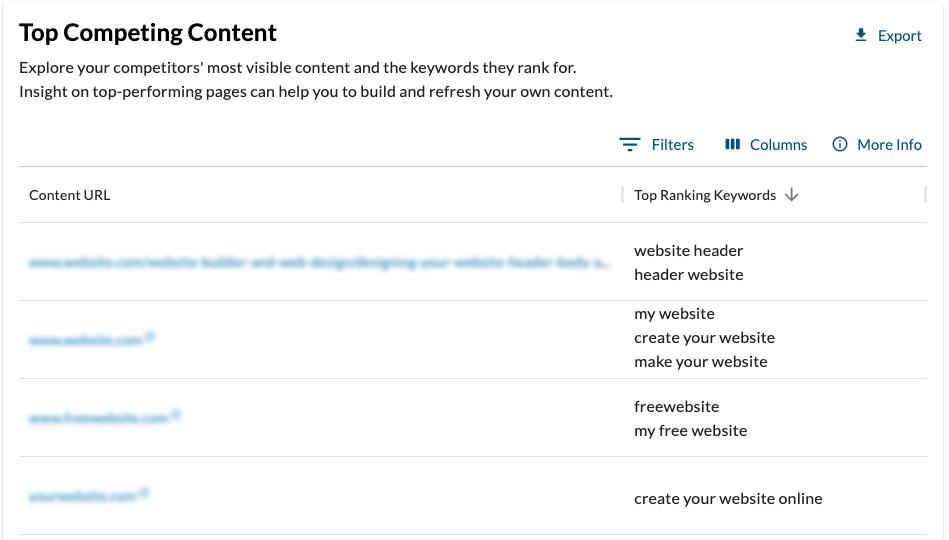Select the 'create your website online' keyword cell
This screenshot has height=540, width=949.
coord(728,498)
